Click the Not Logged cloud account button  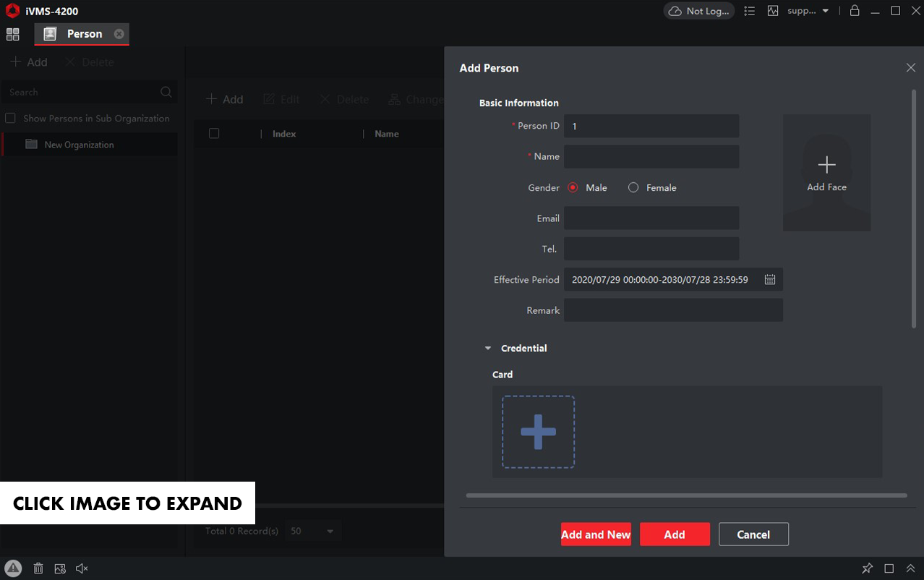tap(699, 11)
